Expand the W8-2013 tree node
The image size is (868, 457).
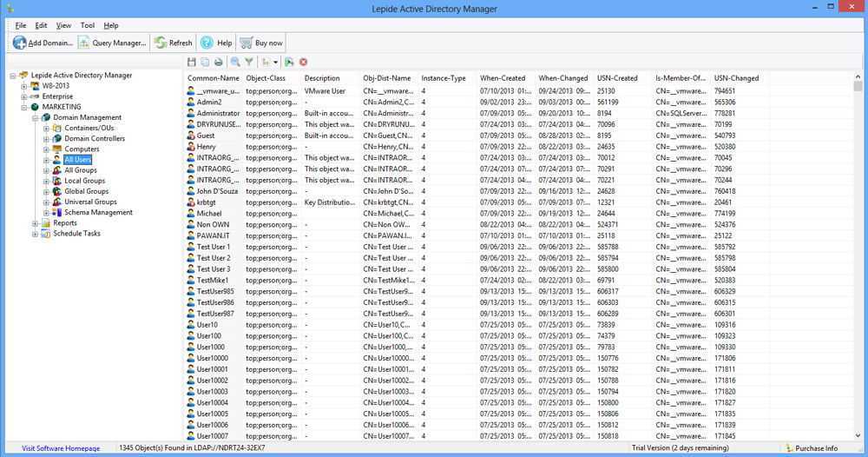(24, 86)
